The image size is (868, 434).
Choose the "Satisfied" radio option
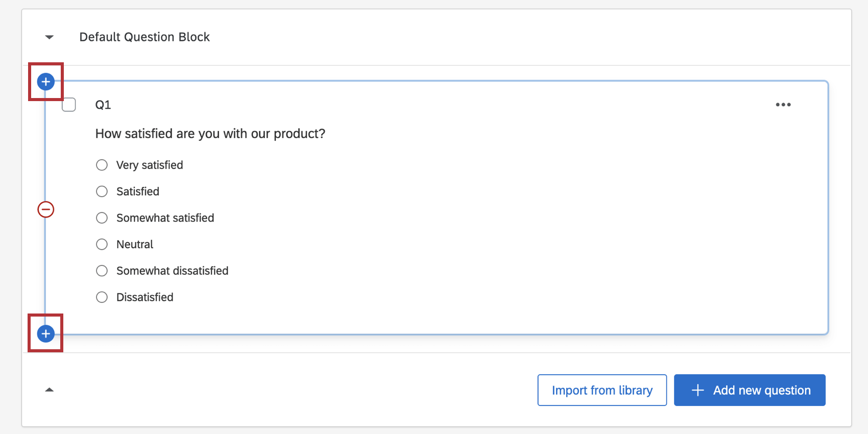pyautogui.click(x=102, y=191)
